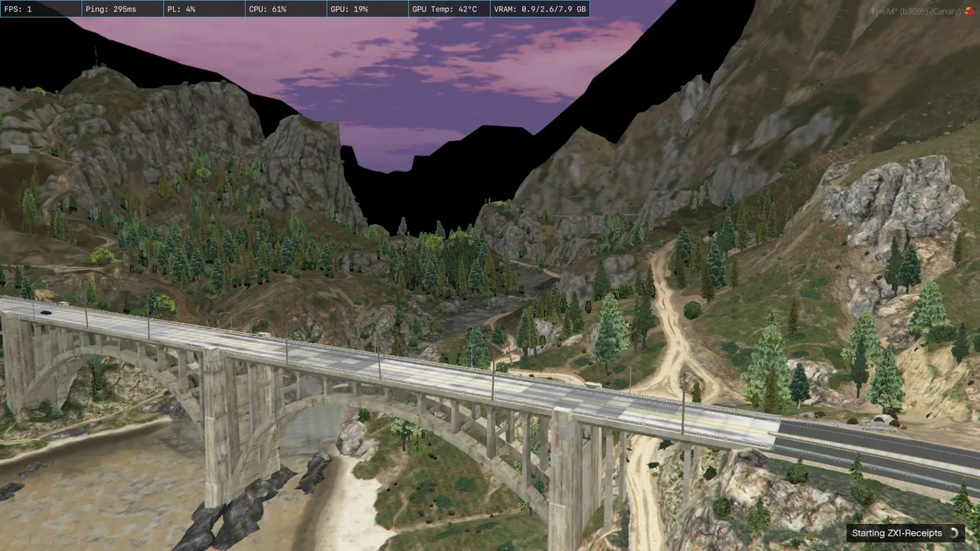Click the "Starting ZX1-Receipts" notification text
The image size is (980, 551).
coord(897,533)
